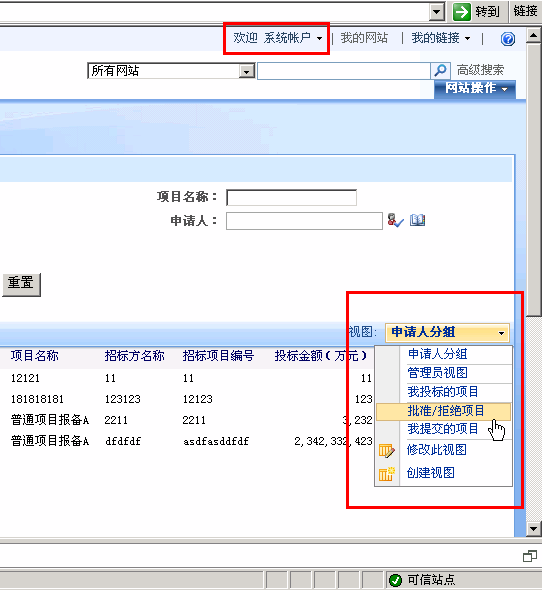Click the green 转到 go arrow icon
This screenshot has width=542, height=590.
tap(461, 12)
